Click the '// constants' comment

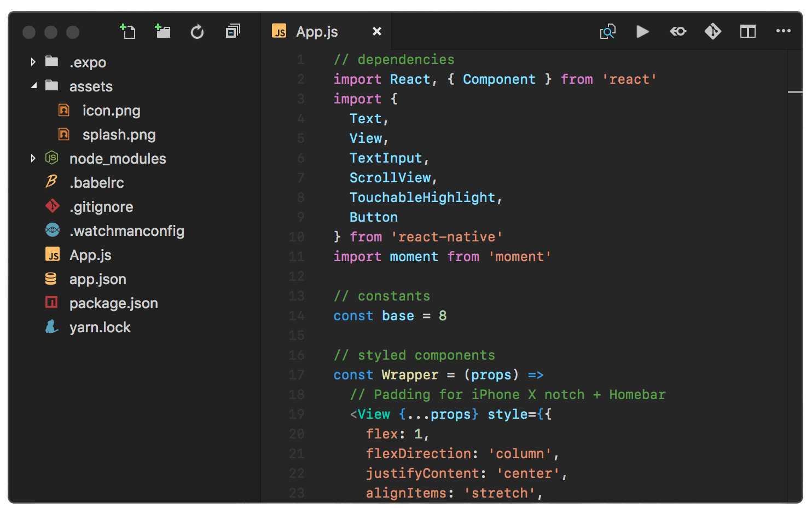[x=382, y=296]
